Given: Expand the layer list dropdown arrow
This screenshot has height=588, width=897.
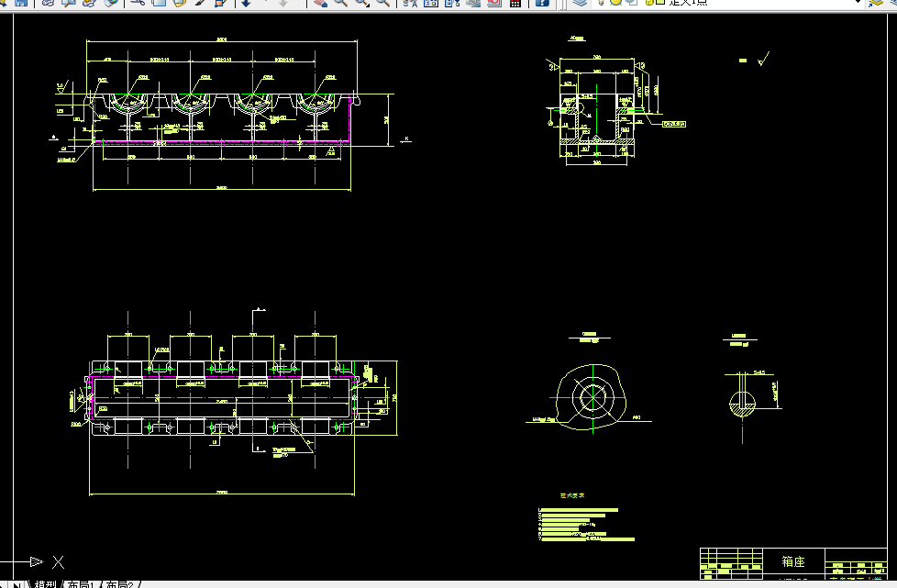Looking at the screenshot, I should (x=858, y=2).
